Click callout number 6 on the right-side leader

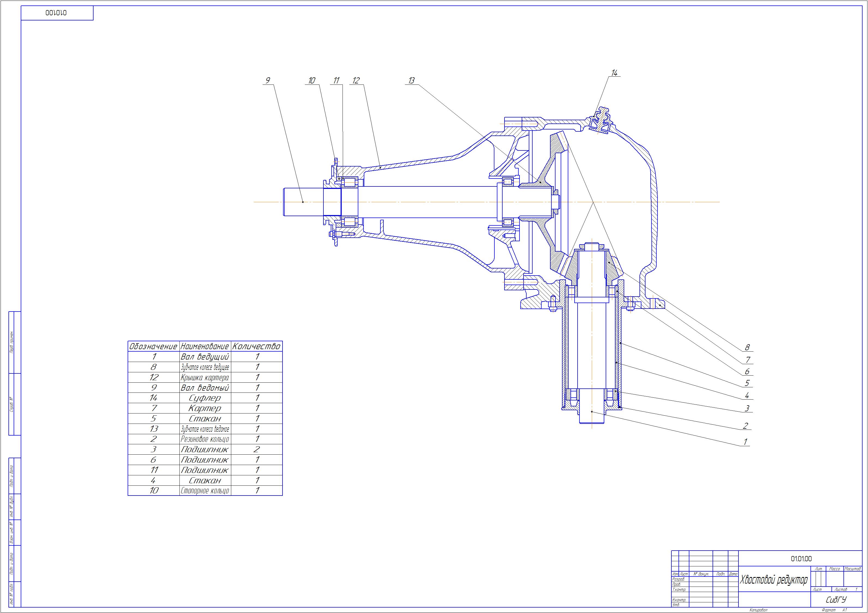[747, 372]
